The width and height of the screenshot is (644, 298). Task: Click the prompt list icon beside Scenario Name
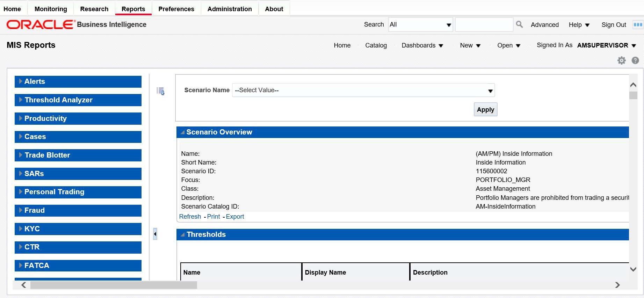tap(160, 91)
